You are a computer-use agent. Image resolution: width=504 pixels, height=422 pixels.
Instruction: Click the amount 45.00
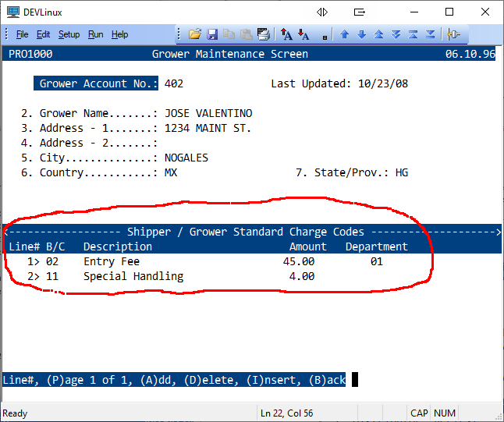(x=299, y=261)
